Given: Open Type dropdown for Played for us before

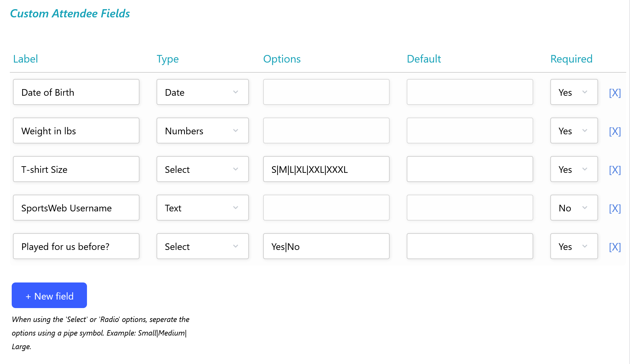Looking at the screenshot, I should 202,246.
